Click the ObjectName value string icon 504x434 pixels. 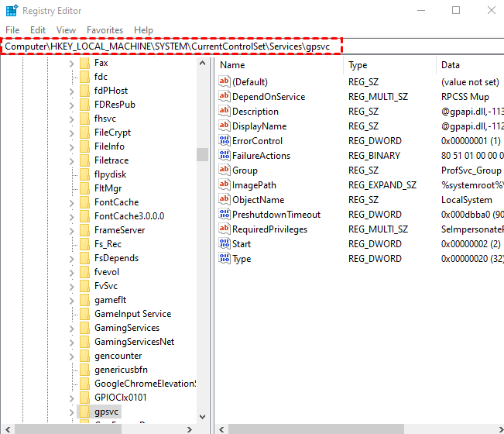click(225, 199)
